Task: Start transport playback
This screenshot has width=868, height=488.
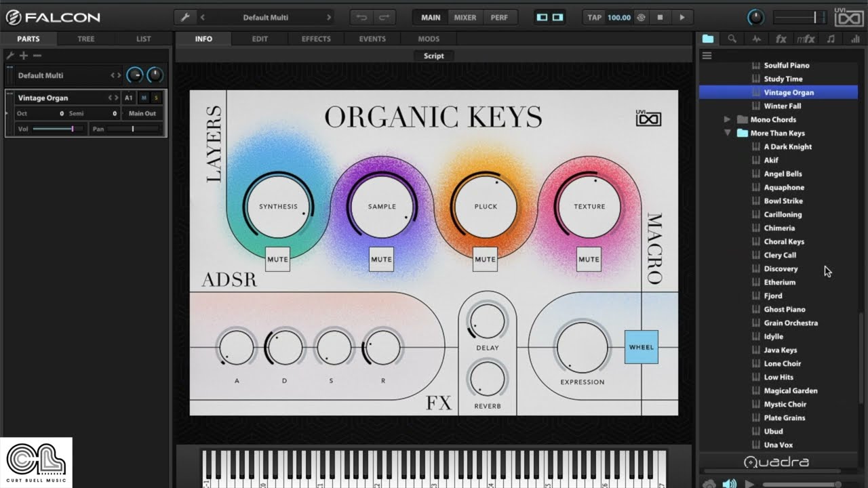Action: click(682, 18)
